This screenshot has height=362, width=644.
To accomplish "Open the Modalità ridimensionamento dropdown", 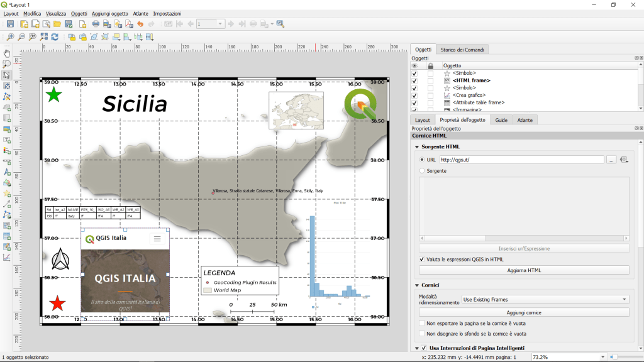I will coord(545,300).
